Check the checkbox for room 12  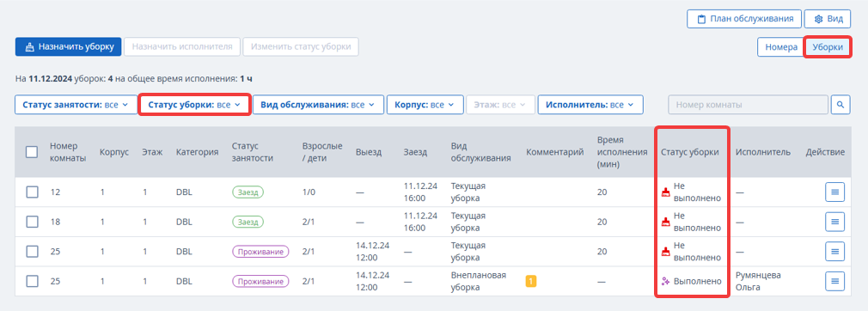[32, 192]
